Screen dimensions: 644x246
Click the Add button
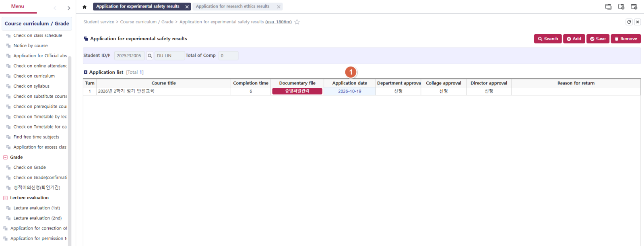574,39
